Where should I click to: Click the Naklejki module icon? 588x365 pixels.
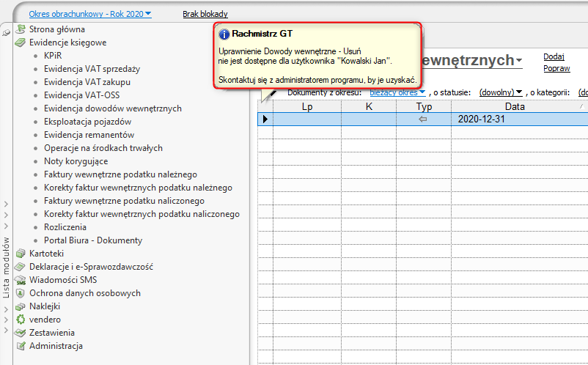tap(21, 306)
